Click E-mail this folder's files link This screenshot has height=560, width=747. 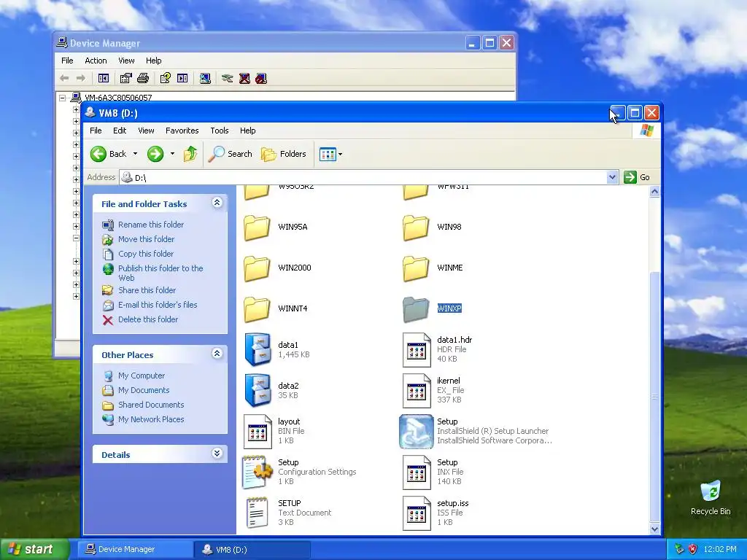coord(158,305)
